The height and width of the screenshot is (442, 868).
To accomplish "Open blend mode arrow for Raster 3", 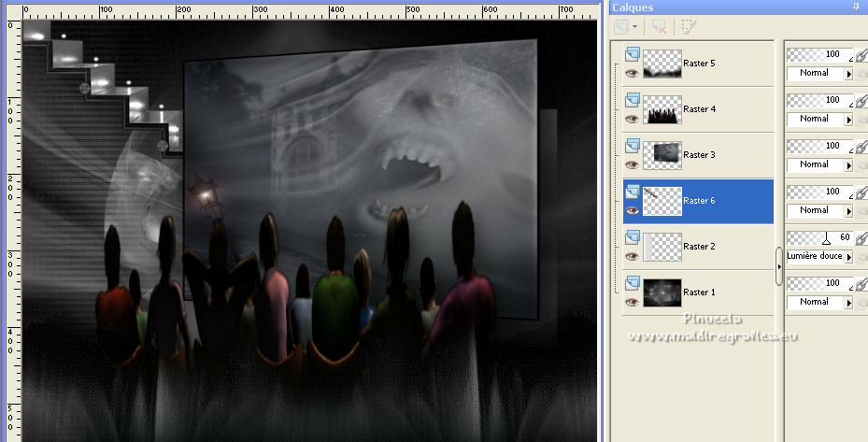I will [x=848, y=165].
